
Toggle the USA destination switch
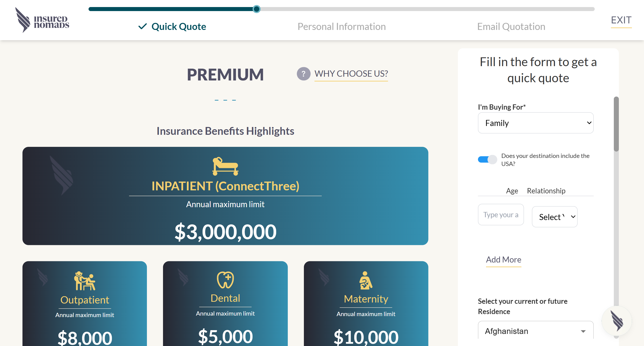[487, 159]
